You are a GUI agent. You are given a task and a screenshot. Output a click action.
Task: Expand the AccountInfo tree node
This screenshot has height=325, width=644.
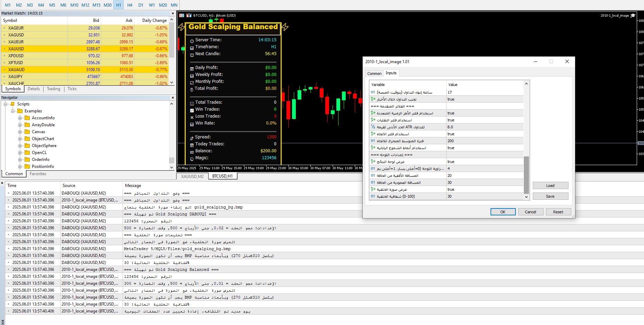20,118
